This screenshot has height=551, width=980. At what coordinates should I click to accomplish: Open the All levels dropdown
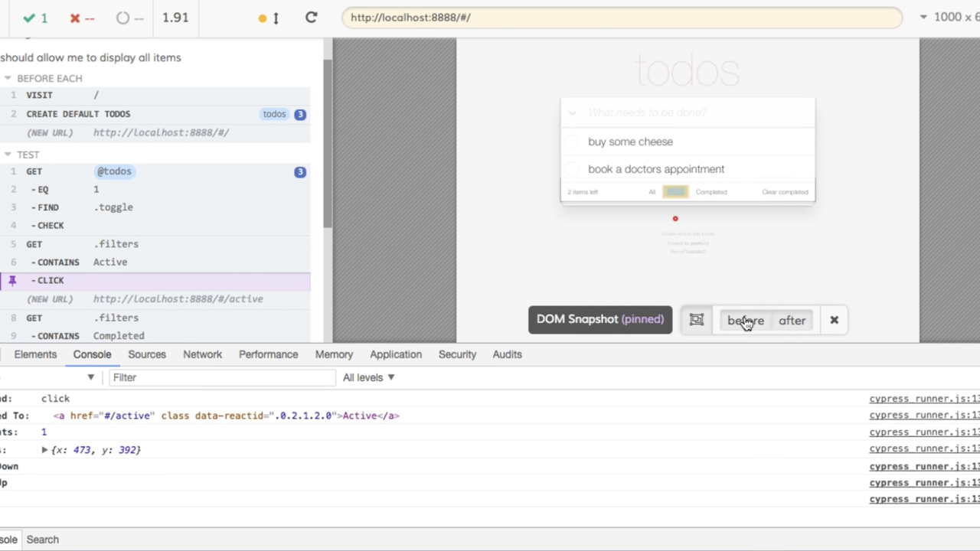pos(368,377)
